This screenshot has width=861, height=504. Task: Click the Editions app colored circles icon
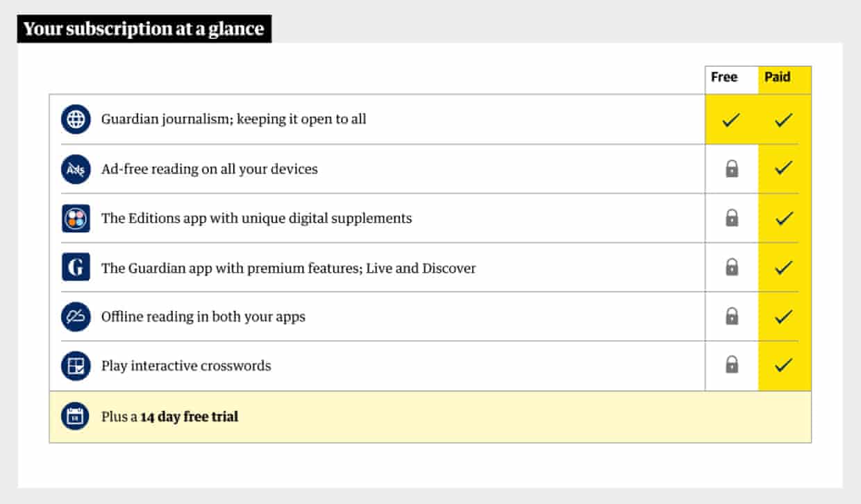click(76, 219)
